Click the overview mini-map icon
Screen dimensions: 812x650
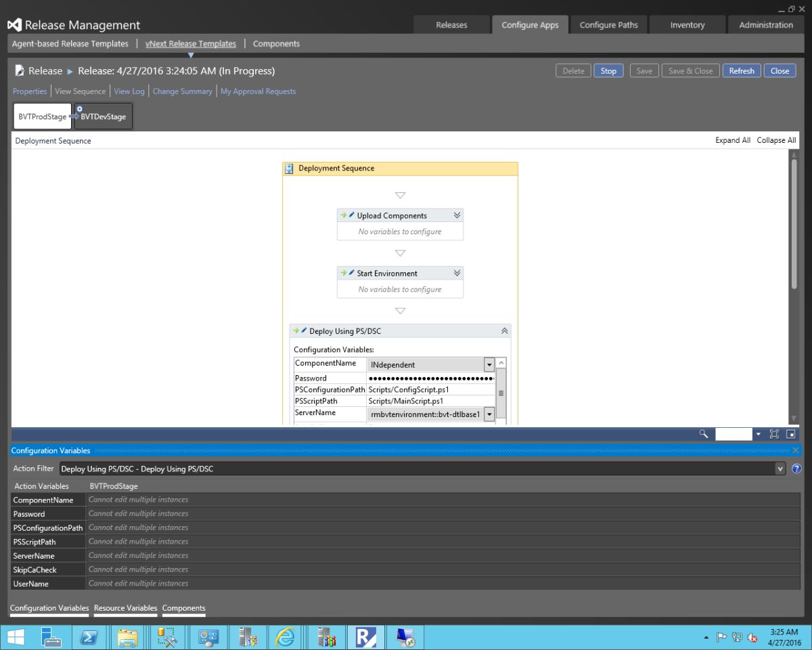(790, 434)
